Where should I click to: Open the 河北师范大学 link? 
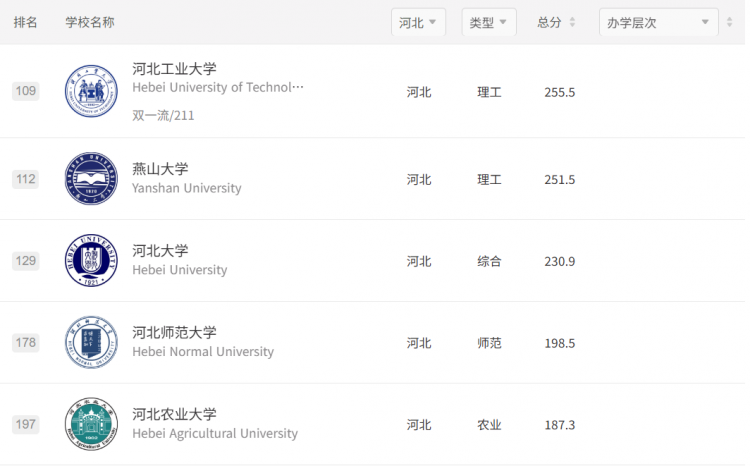pos(174,333)
